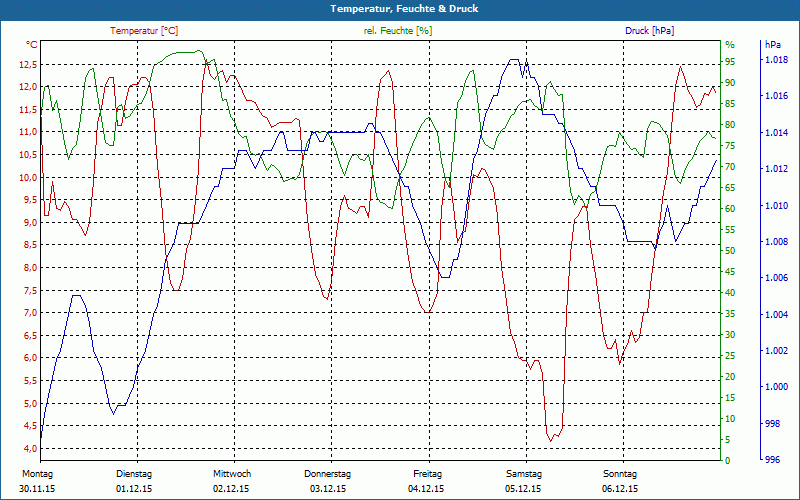The width and height of the screenshot is (800, 500).
Task: Click the date '30.11.15'
Action: point(37,489)
